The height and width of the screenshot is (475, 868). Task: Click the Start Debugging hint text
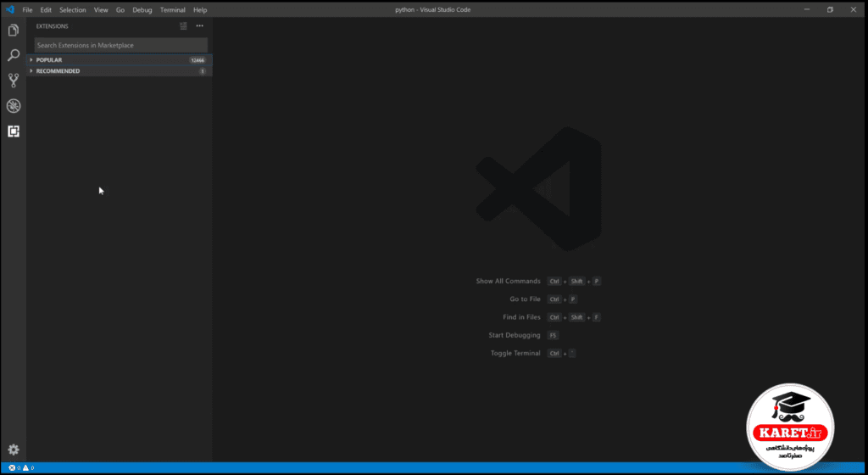click(x=515, y=335)
